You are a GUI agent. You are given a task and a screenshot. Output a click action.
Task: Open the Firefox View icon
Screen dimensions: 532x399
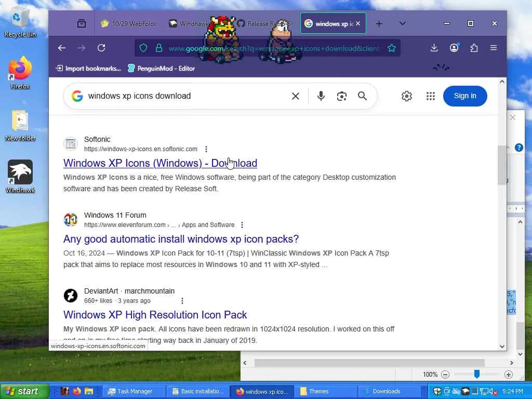pyautogui.click(x=82, y=23)
